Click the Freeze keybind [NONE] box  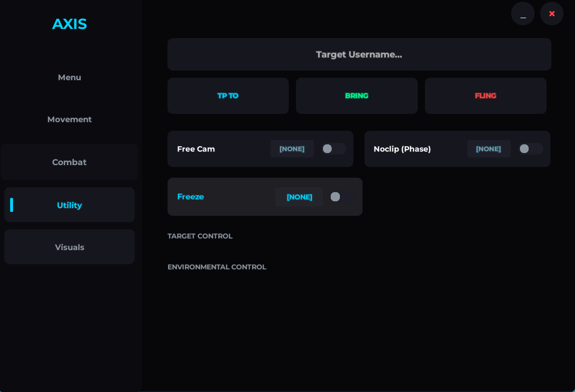point(299,197)
